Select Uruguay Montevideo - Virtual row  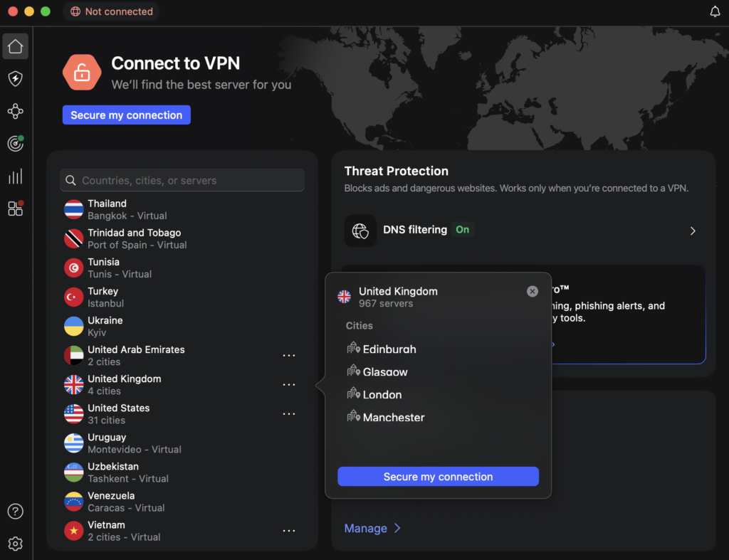point(182,443)
